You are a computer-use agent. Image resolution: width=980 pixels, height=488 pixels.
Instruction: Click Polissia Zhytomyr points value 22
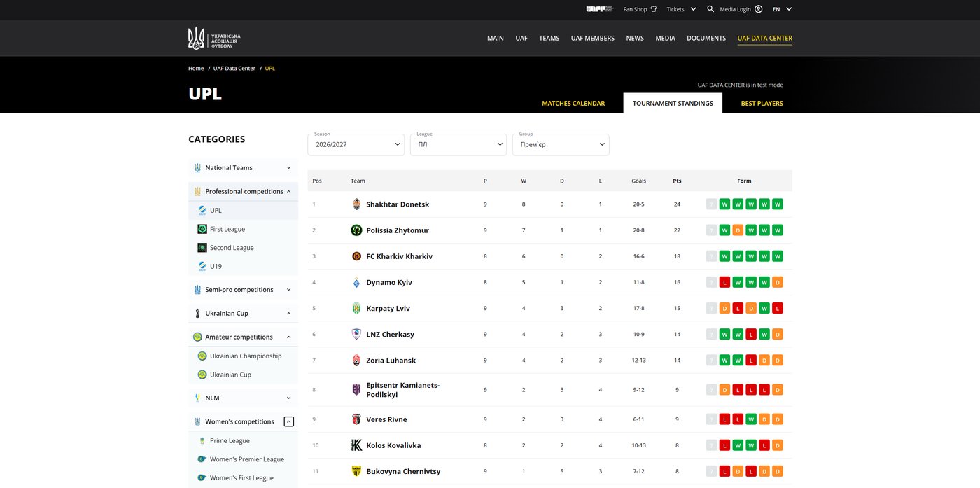tap(677, 230)
